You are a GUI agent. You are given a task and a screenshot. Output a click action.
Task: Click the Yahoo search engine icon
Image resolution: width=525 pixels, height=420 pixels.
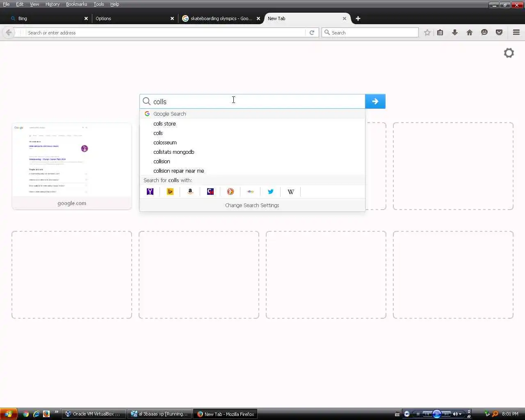(x=150, y=192)
